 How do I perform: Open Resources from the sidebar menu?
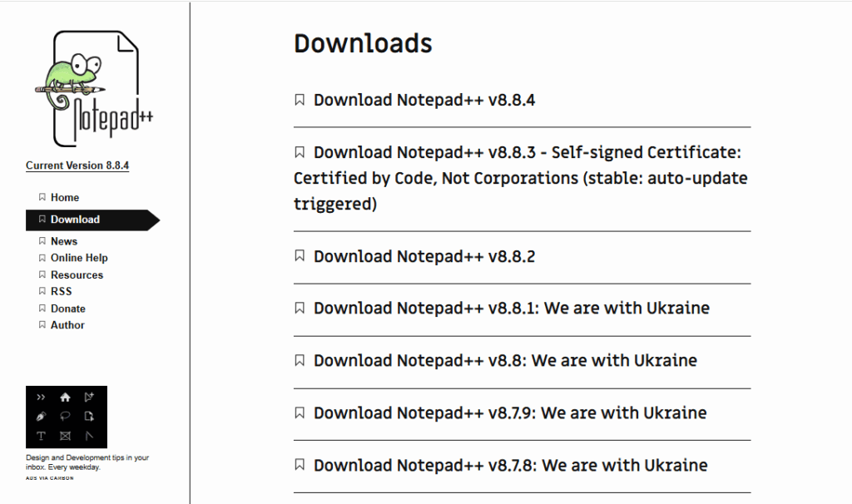coord(77,274)
